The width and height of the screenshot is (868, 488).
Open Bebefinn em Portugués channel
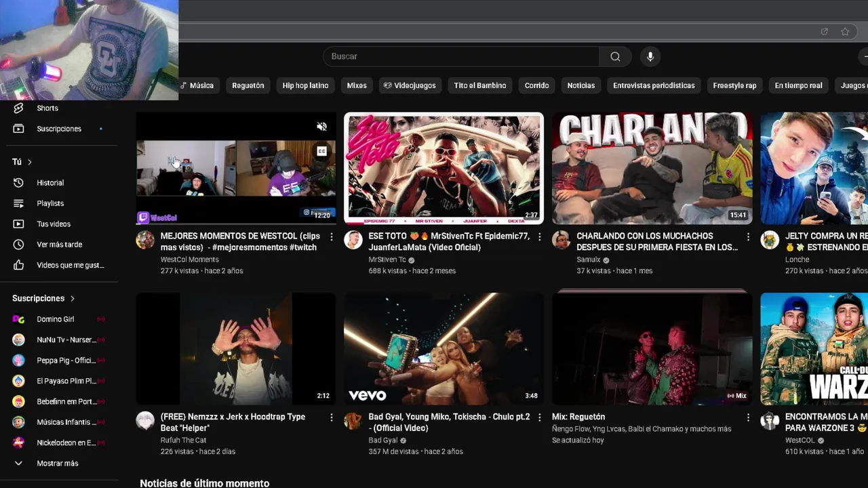point(59,402)
